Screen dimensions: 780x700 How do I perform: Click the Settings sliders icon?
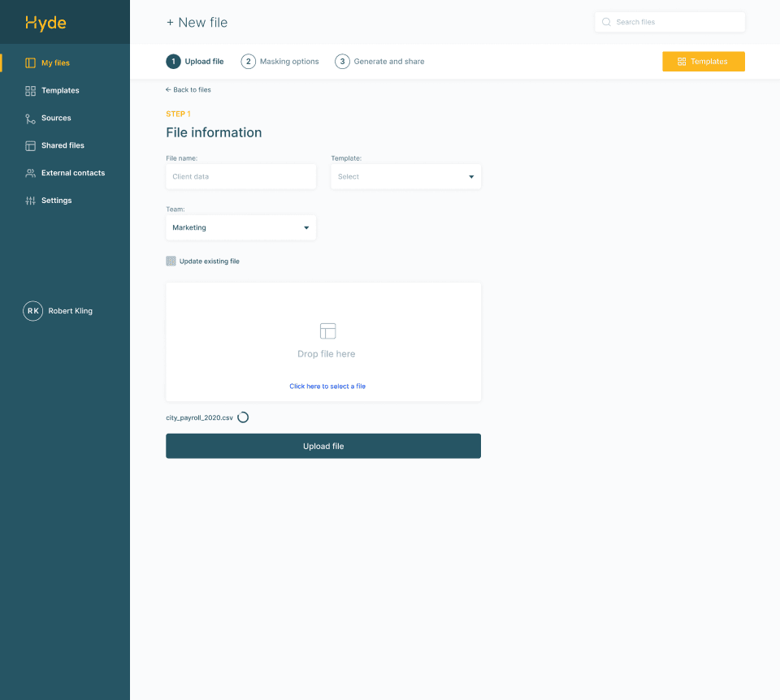[x=30, y=201]
